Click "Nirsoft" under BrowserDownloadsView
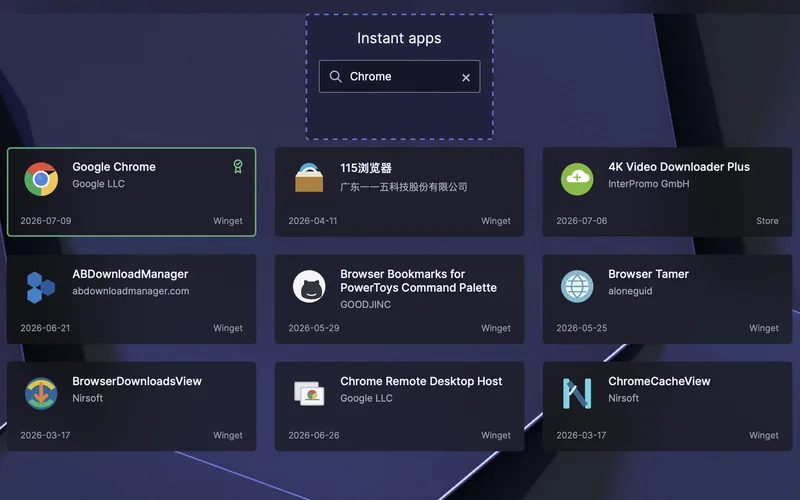Viewport: 800px width, 500px height. (87, 398)
